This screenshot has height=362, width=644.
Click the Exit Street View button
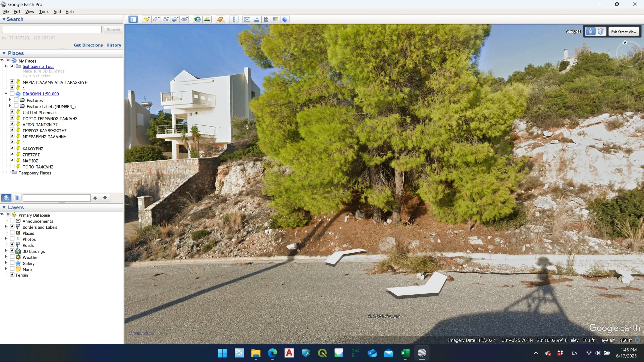[x=623, y=32]
